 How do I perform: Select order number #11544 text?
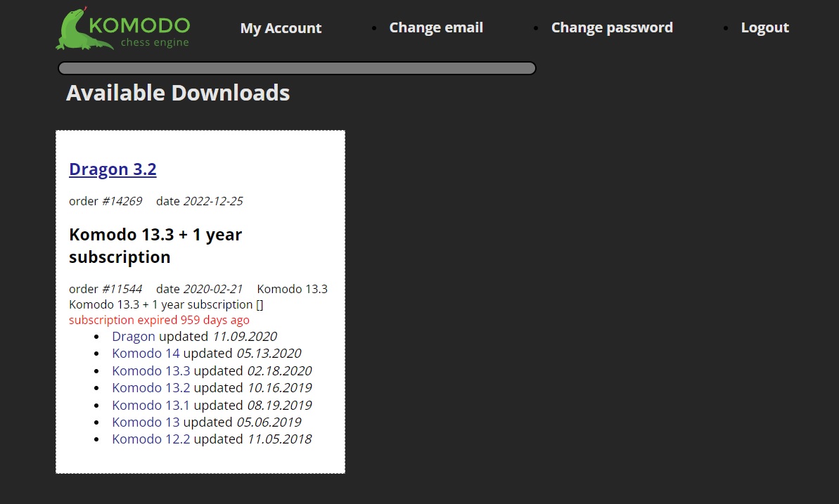[122, 289]
